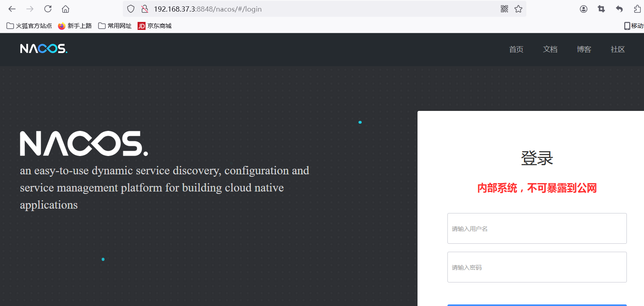Viewport: 644px width, 306px height.
Task: Click the 登录 heading text
Action: [x=537, y=158]
